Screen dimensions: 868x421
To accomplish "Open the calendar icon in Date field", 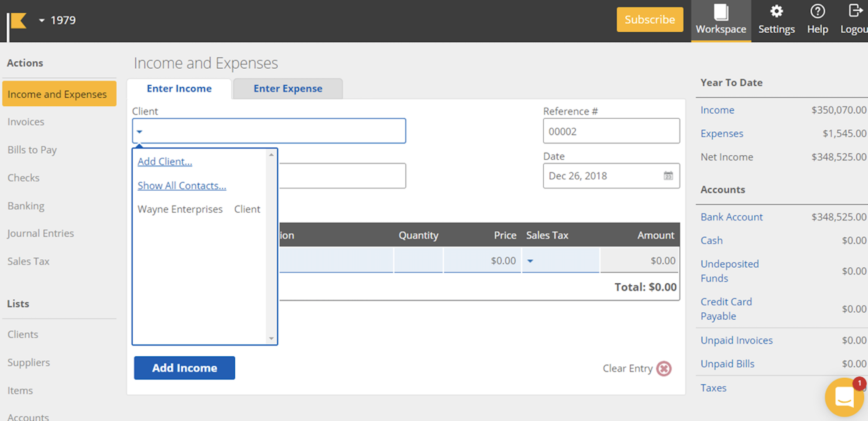I will pos(668,176).
